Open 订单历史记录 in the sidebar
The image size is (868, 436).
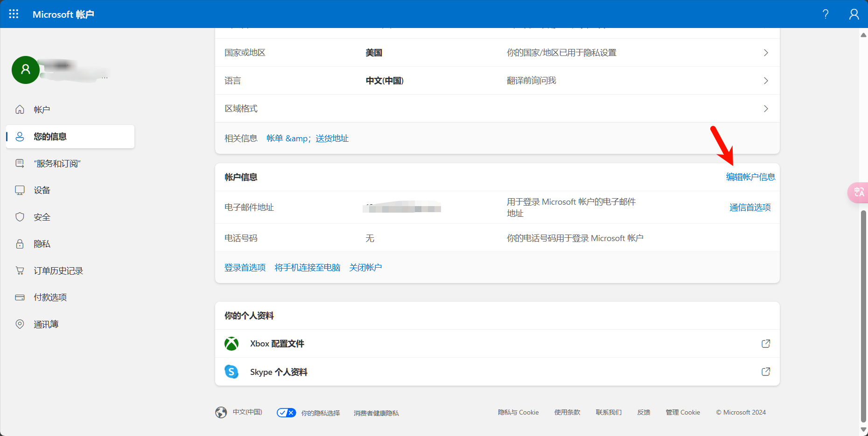coord(70,271)
